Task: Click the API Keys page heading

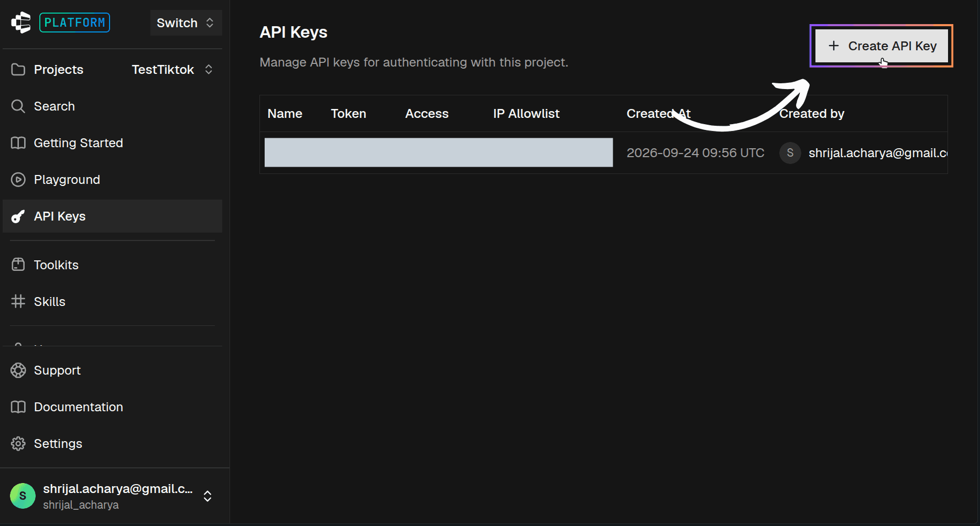Action: (x=293, y=32)
